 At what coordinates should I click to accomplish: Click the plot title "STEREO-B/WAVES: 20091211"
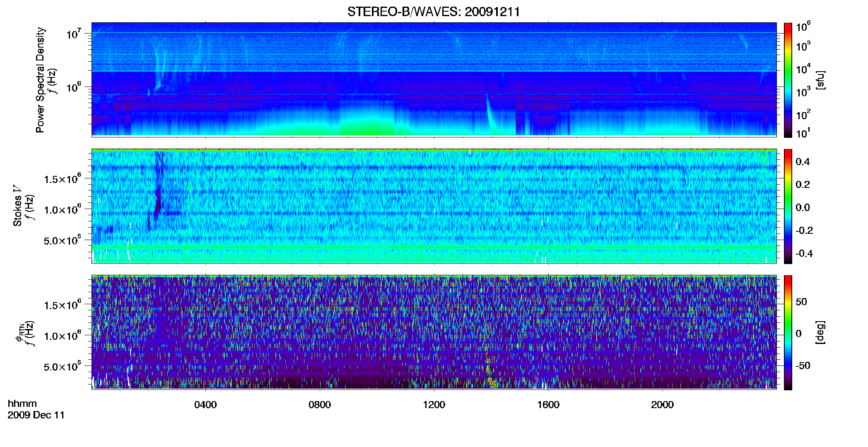pyautogui.click(x=434, y=12)
